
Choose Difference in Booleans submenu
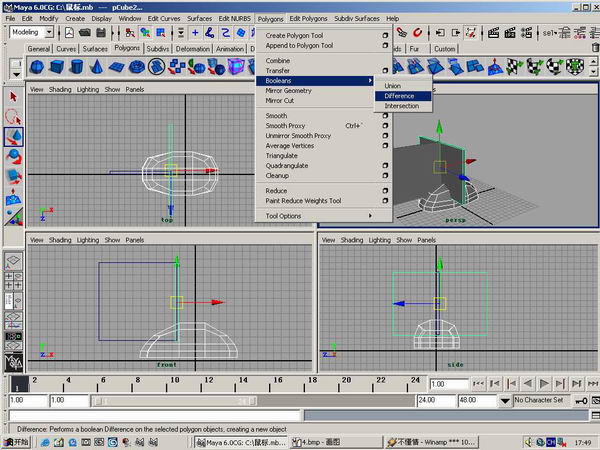click(403, 96)
